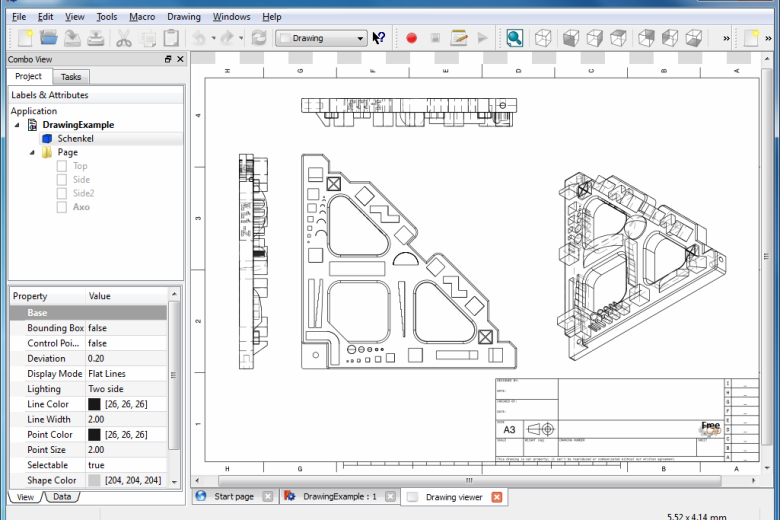Set Axonometric view with wireframe cube icon

point(543,38)
